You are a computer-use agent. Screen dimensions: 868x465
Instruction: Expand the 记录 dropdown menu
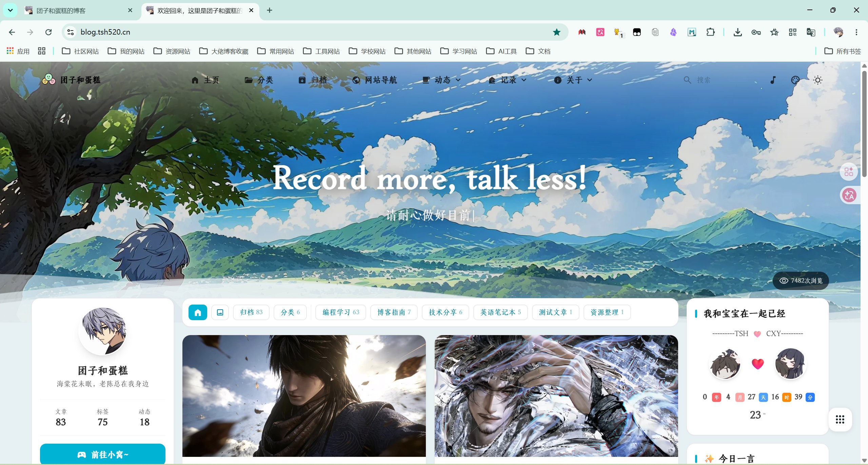coord(508,80)
